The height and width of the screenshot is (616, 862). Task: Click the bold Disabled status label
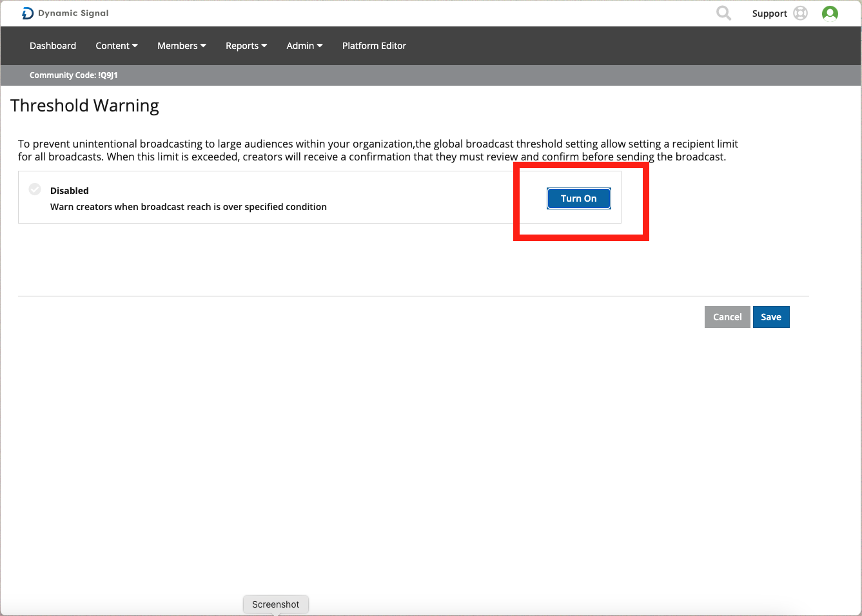(70, 191)
